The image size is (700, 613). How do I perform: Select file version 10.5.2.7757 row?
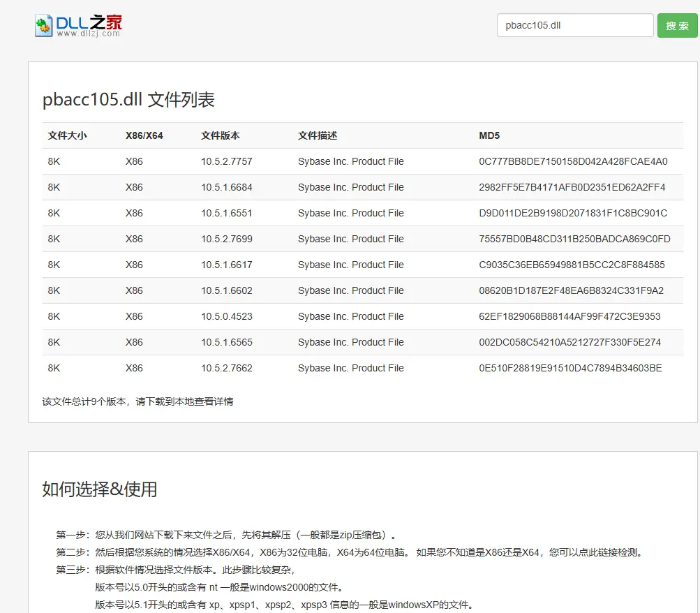coord(226,161)
